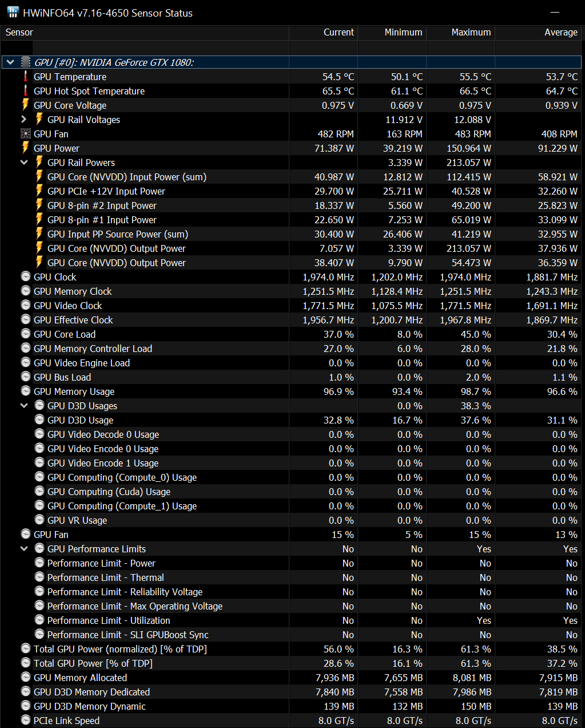585x728 pixels.
Task: Select the Performance Limit - Max Operating Voltage row
Action: [x=292, y=606]
